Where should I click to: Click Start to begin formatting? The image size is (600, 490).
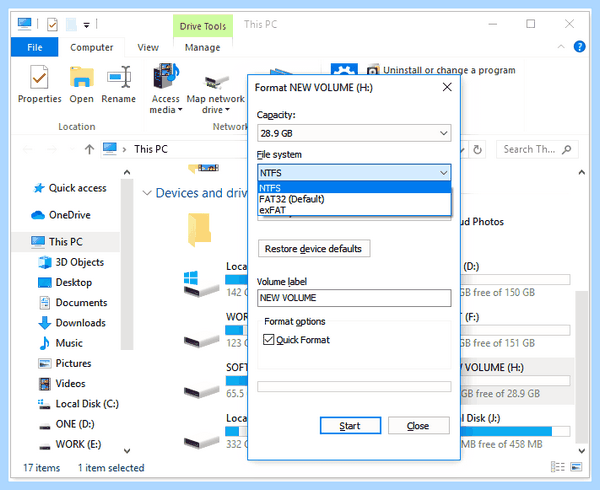(350, 426)
